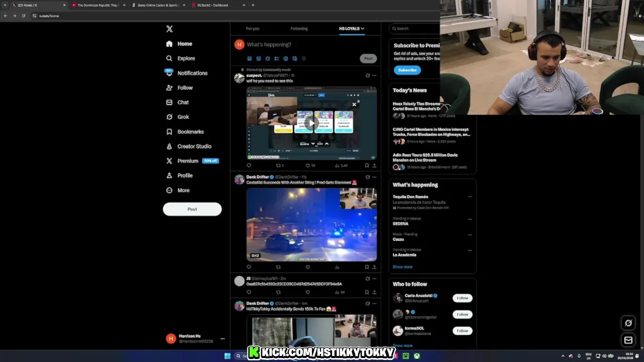The image size is (644, 362).
Task: Open the browser tab list dropdown
Action: point(5,5)
